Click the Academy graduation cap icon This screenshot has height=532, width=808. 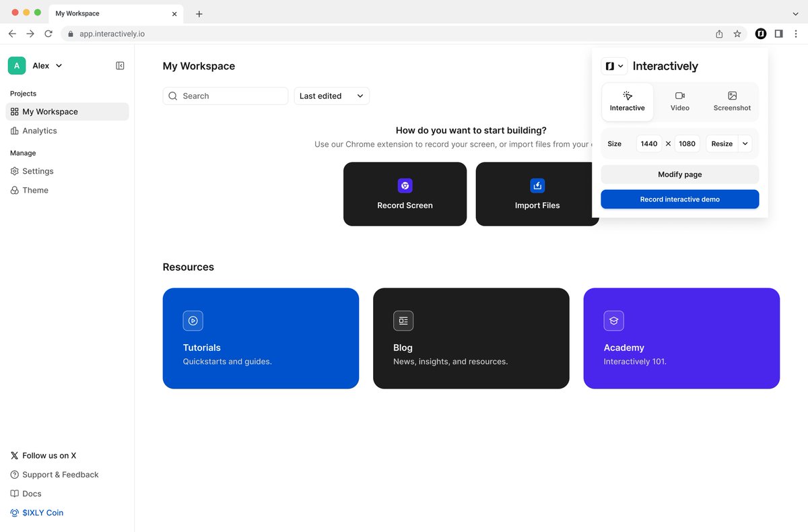coord(614,321)
